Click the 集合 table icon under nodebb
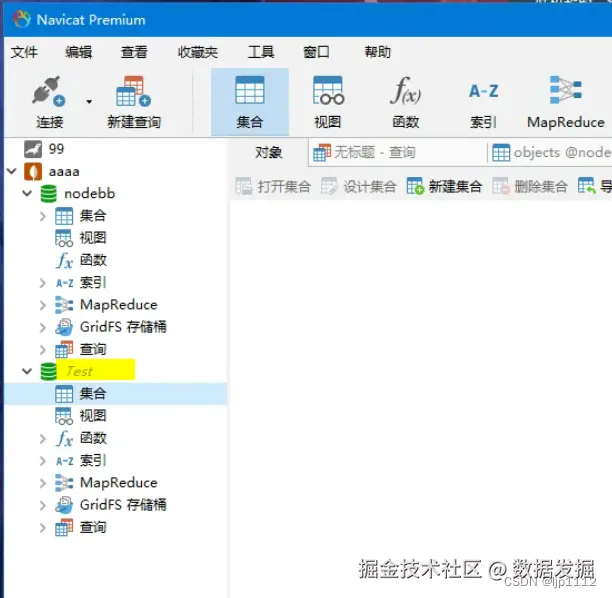The image size is (612, 598). point(64,216)
